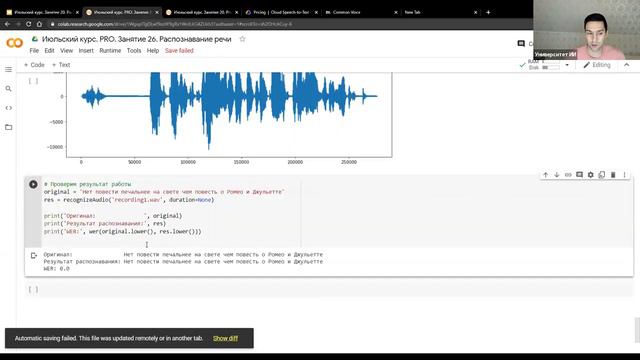This screenshot has height=360, width=640.
Task: Collapse the header with the chevron up
Action: tap(627, 65)
